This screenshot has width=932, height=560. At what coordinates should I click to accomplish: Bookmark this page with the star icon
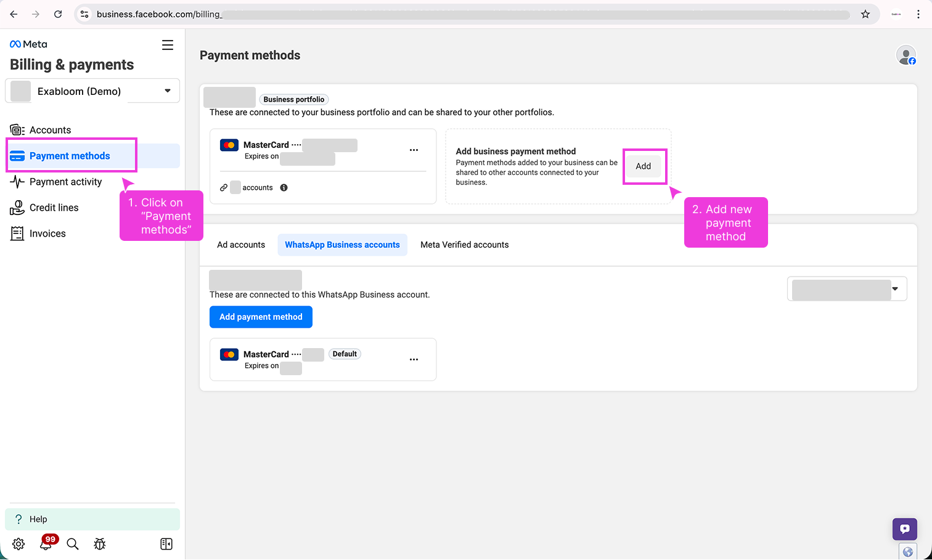865,14
